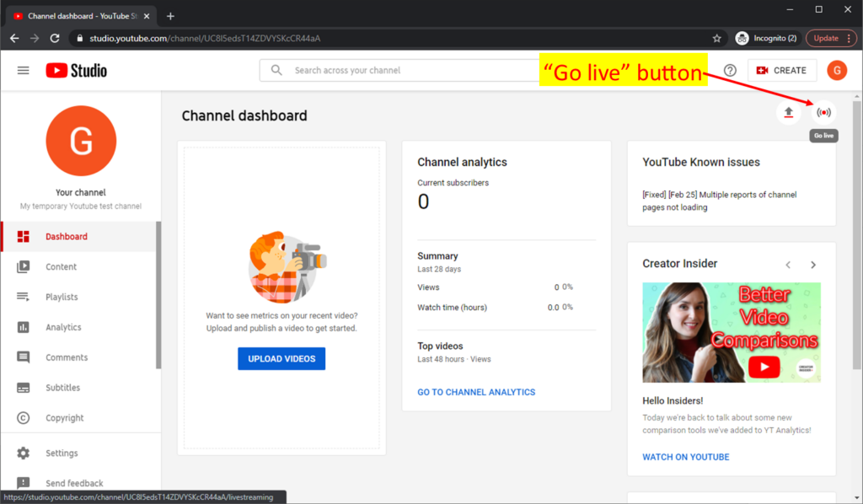Viewport: 863px width, 504px height.
Task: Close the Channel dashboard browser tab
Action: tap(147, 16)
